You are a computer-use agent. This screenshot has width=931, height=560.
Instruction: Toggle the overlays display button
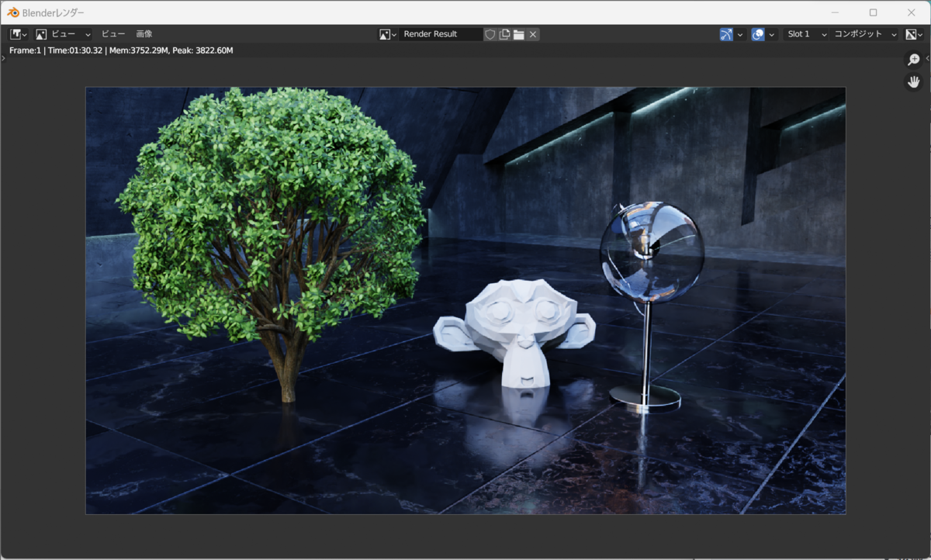pyautogui.click(x=758, y=34)
